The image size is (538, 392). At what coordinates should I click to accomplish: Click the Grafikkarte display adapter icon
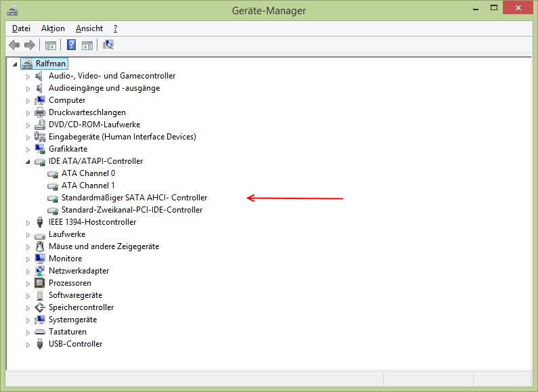(40, 149)
